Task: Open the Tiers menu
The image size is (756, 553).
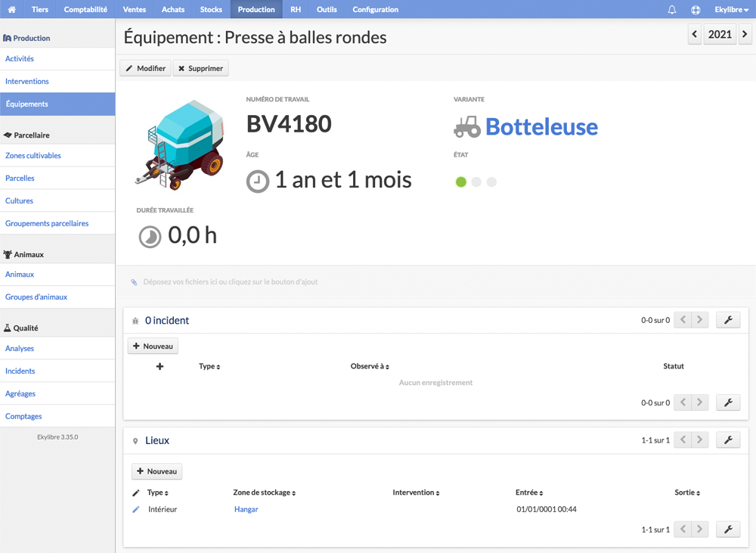Action: (x=40, y=9)
